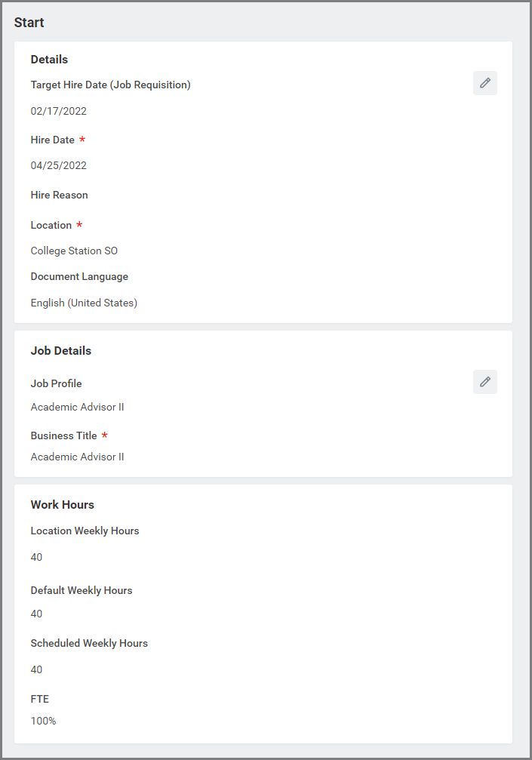Click the Document Language label
The width and height of the screenshot is (532, 760).
79,277
